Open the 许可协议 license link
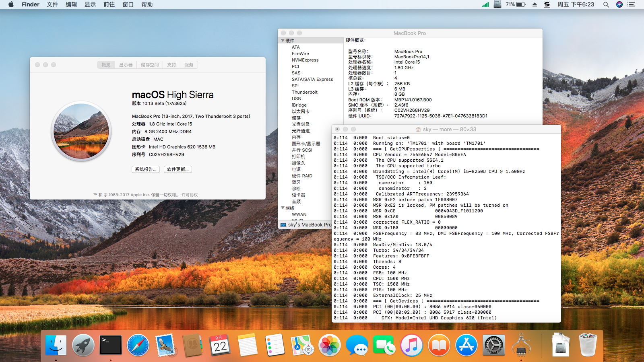644x362 pixels. click(190, 195)
